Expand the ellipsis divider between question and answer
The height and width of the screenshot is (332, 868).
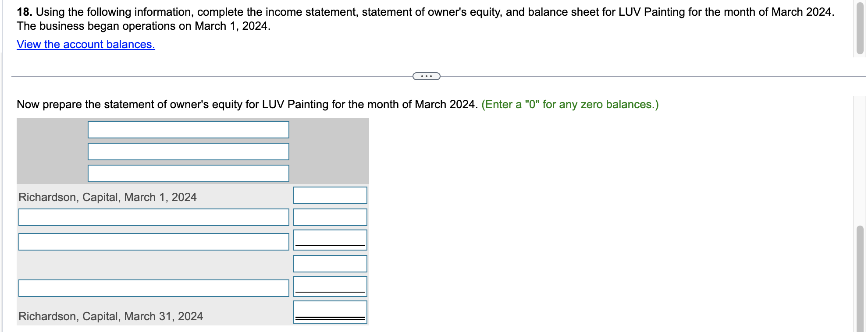[427, 76]
